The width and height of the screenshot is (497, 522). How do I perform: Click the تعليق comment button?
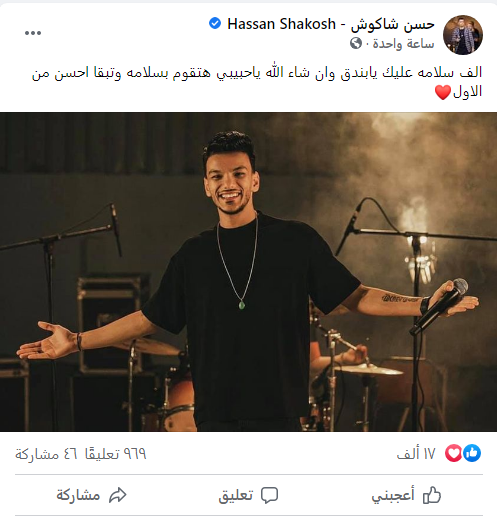[248, 495]
